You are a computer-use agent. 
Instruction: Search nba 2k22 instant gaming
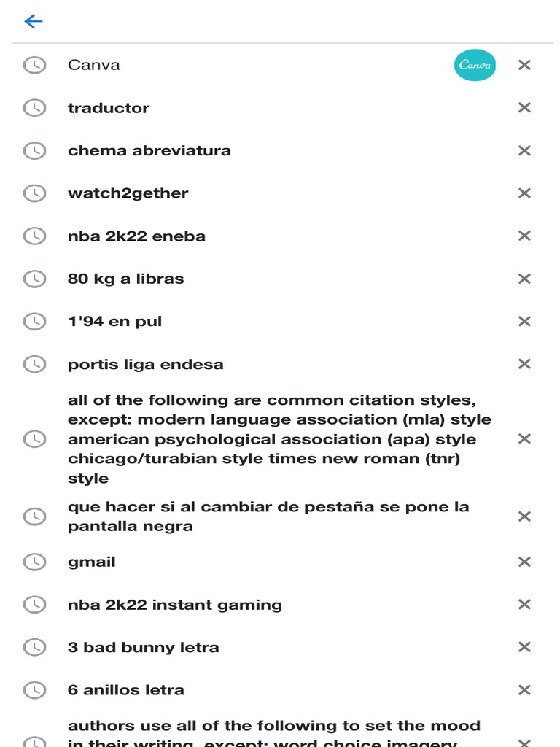coord(175,605)
